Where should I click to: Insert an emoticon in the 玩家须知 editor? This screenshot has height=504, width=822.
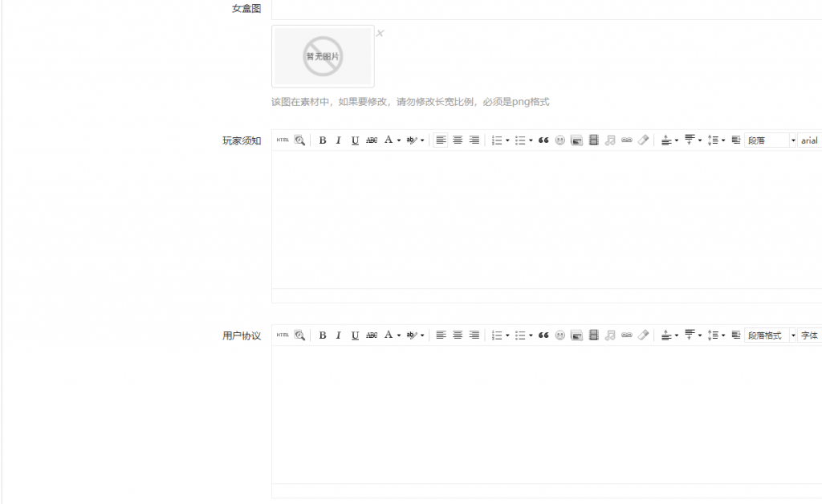[559, 140]
